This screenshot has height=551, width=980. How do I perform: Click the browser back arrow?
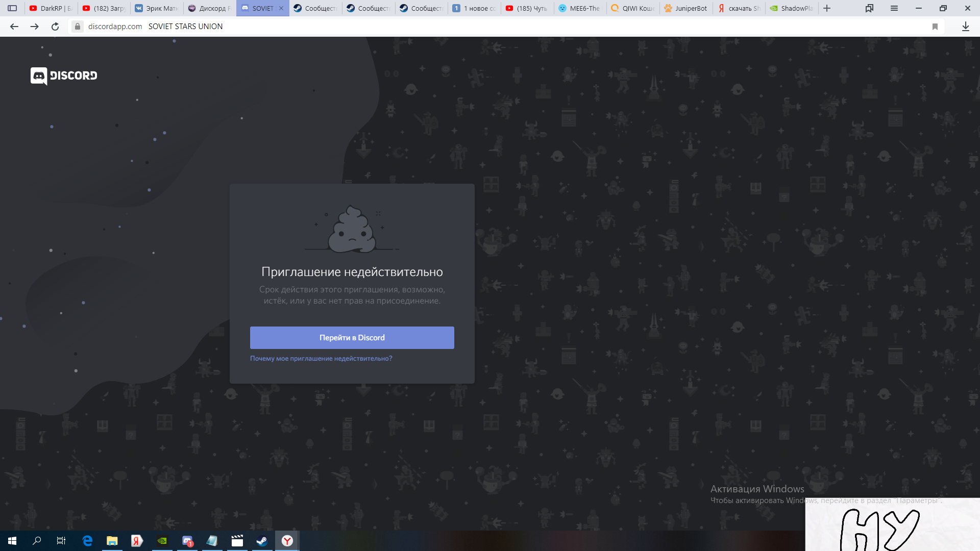point(14,27)
